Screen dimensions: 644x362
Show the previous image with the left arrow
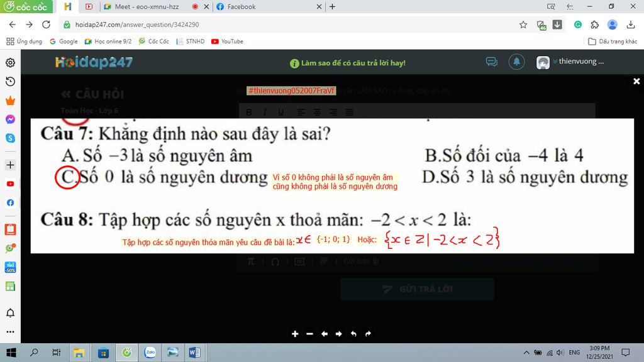tap(325, 334)
